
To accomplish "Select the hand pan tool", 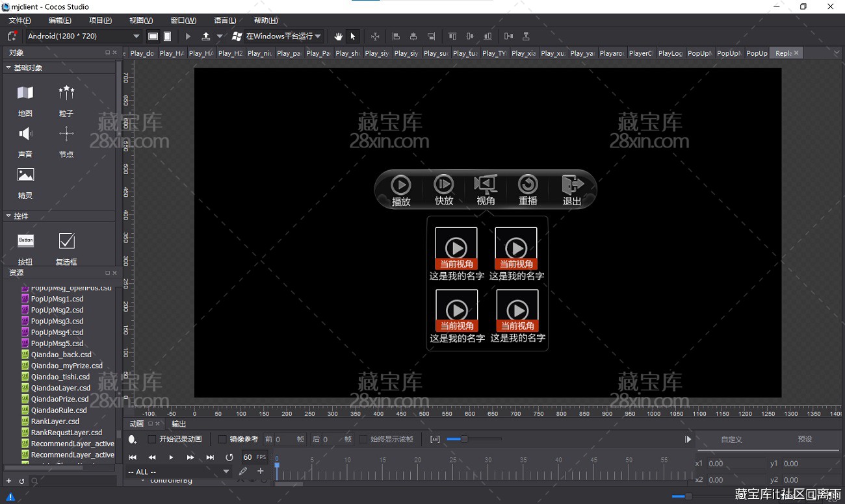I will pyautogui.click(x=338, y=36).
